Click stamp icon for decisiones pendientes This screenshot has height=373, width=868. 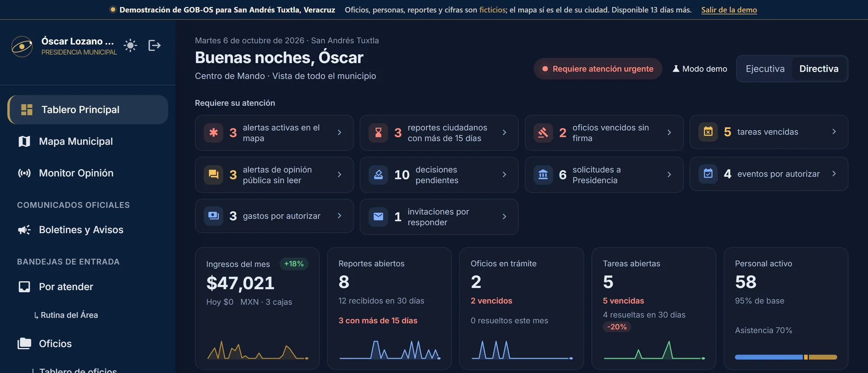tap(378, 175)
